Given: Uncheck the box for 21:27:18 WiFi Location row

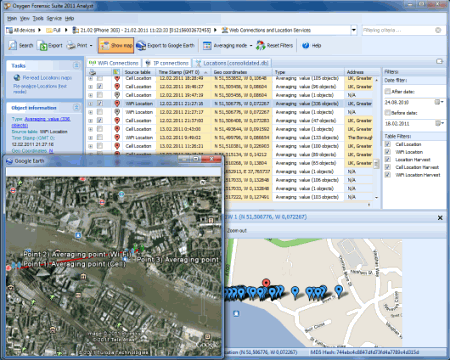Looking at the screenshot, I should [x=100, y=103].
